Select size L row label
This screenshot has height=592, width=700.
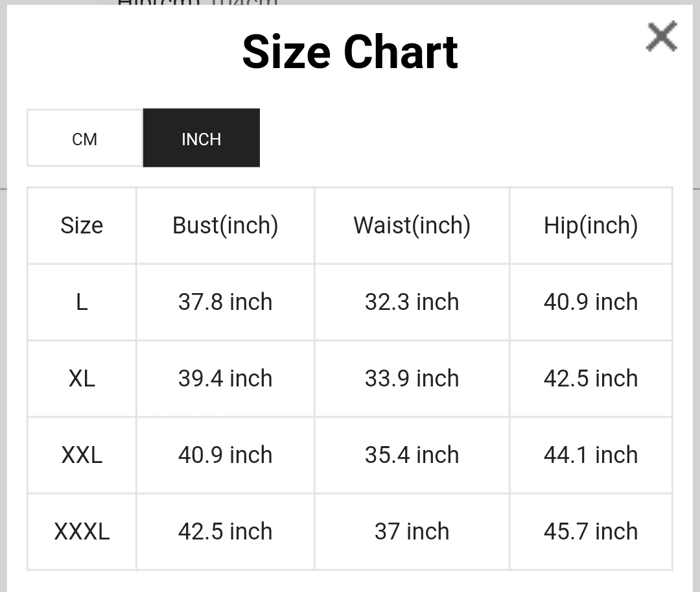click(81, 302)
